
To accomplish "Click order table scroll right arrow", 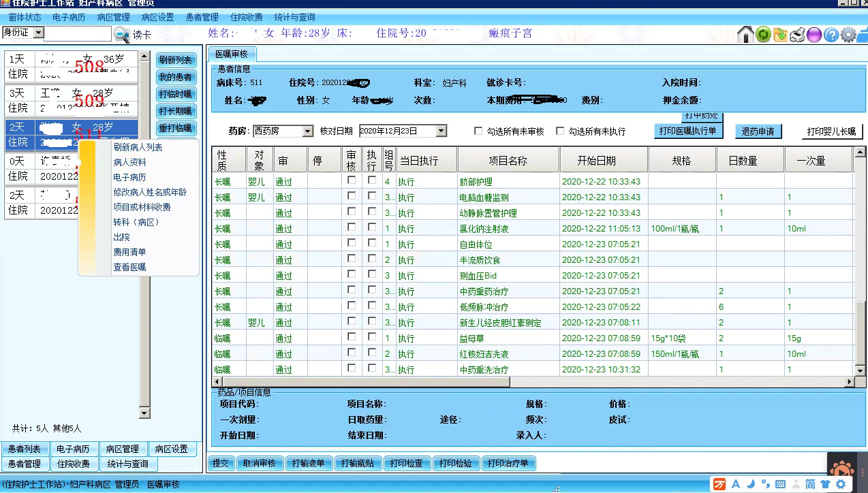I will click(x=850, y=382).
